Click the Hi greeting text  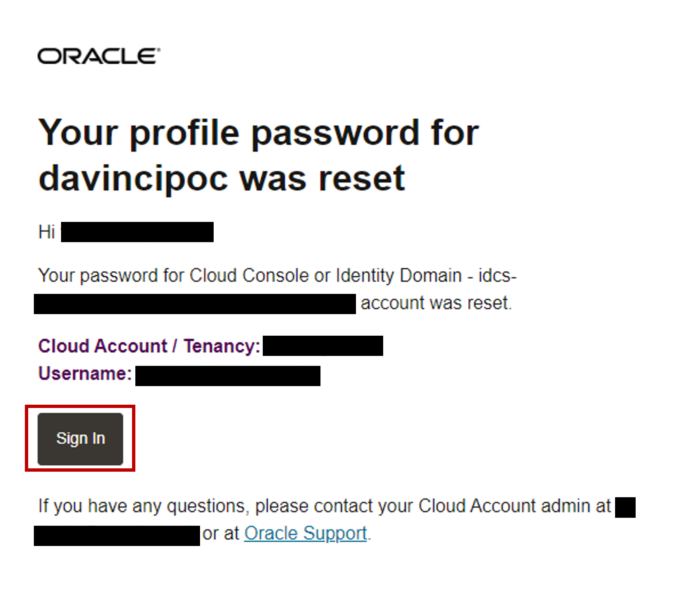pyautogui.click(x=46, y=232)
